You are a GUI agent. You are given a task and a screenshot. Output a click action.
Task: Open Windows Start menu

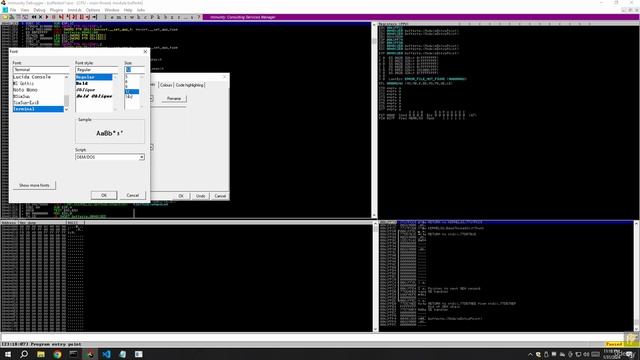[x=7, y=354]
